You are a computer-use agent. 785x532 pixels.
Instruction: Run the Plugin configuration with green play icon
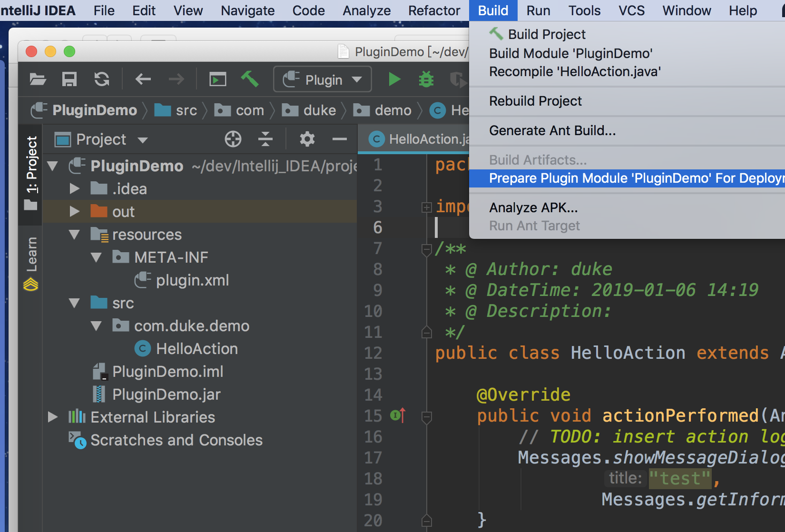pos(394,79)
